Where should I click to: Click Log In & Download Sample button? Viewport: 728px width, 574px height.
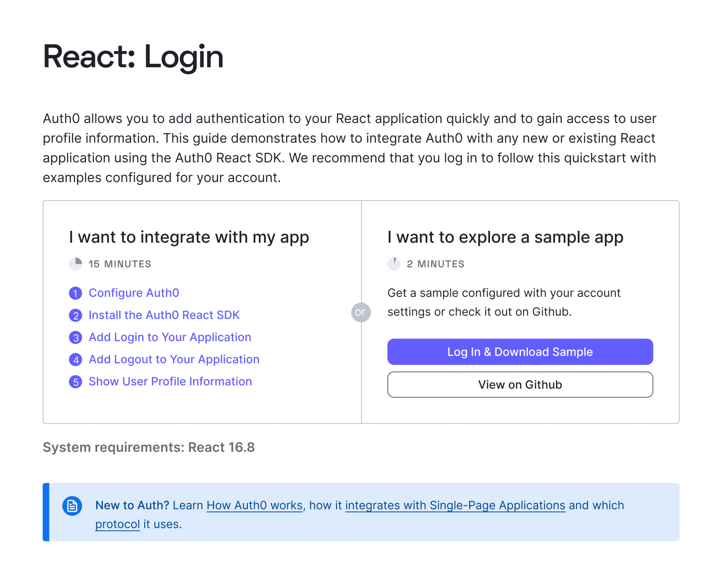pos(520,352)
